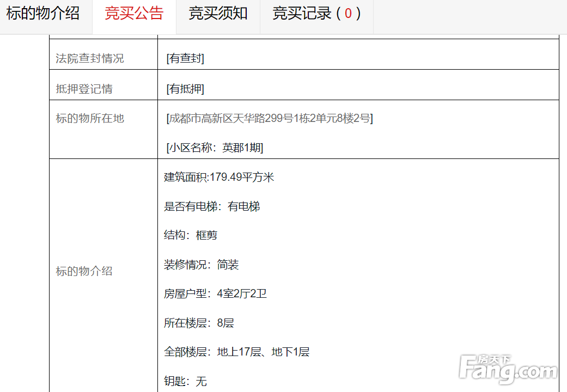The image size is (567, 392).
Task: Select the [有抵押] value text
Action: (185, 89)
